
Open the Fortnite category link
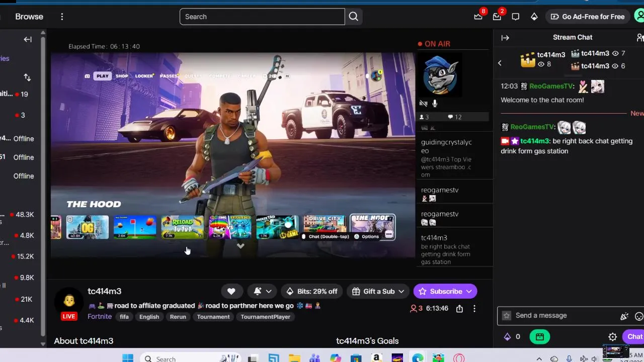tap(100, 317)
